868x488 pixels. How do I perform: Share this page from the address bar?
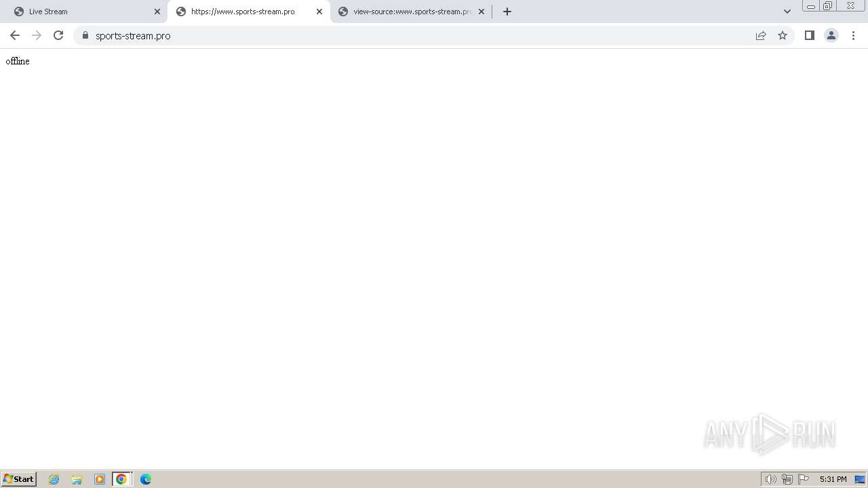761,35
